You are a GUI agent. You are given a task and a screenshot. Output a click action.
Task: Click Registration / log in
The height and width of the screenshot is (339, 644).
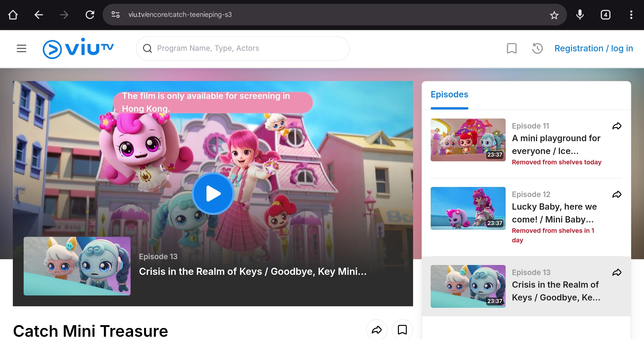(594, 48)
